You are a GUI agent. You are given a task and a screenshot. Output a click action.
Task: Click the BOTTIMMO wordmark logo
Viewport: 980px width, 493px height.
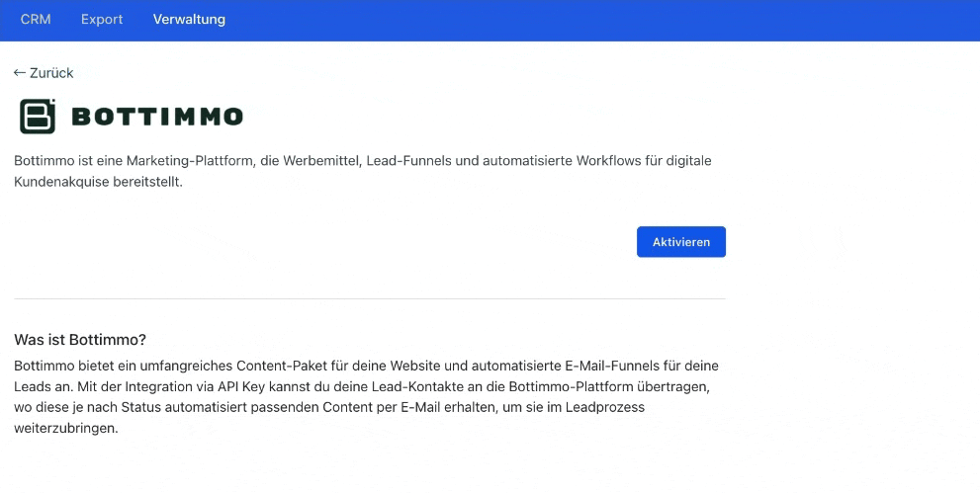point(157,117)
